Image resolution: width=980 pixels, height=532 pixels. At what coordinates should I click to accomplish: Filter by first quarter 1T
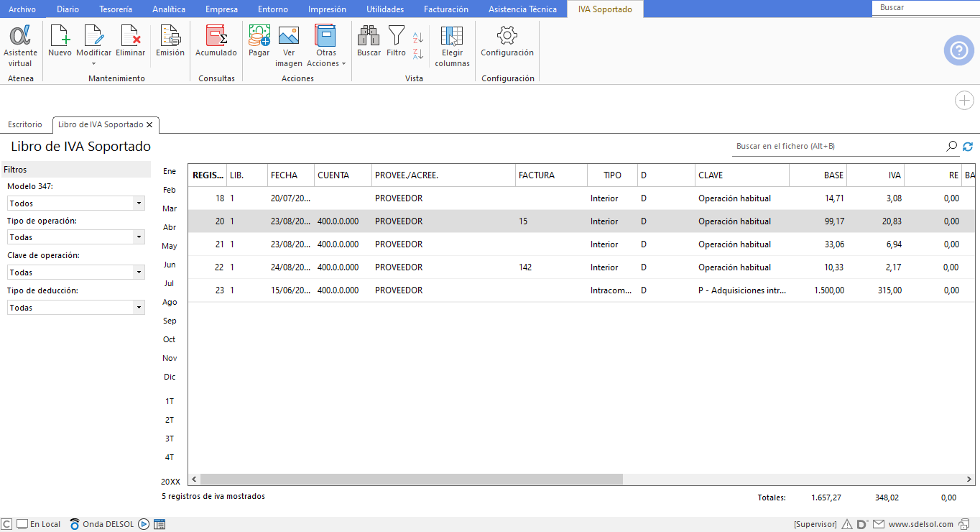tap(170, 401)
